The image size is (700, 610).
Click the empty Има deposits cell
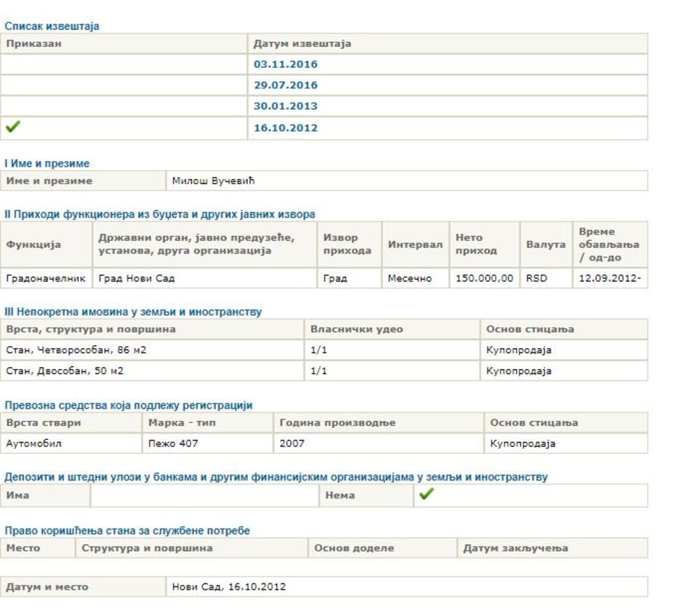(203, 495)
